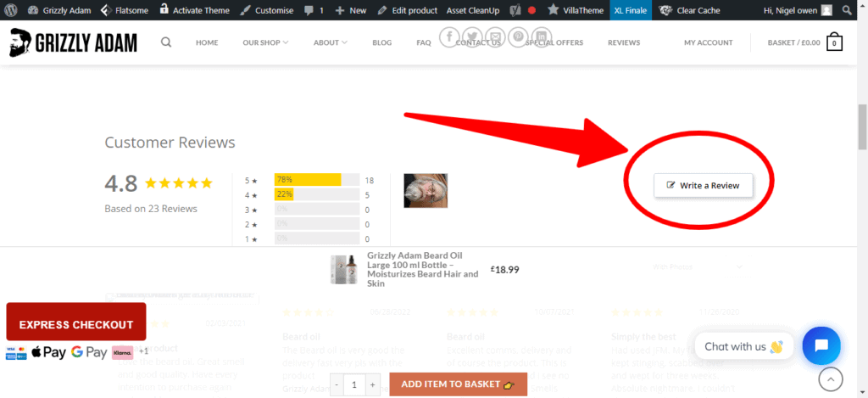Click the Write a Review button
This screenshot has height=398, width=868.
pyautogui.click(x=703, y=185)
